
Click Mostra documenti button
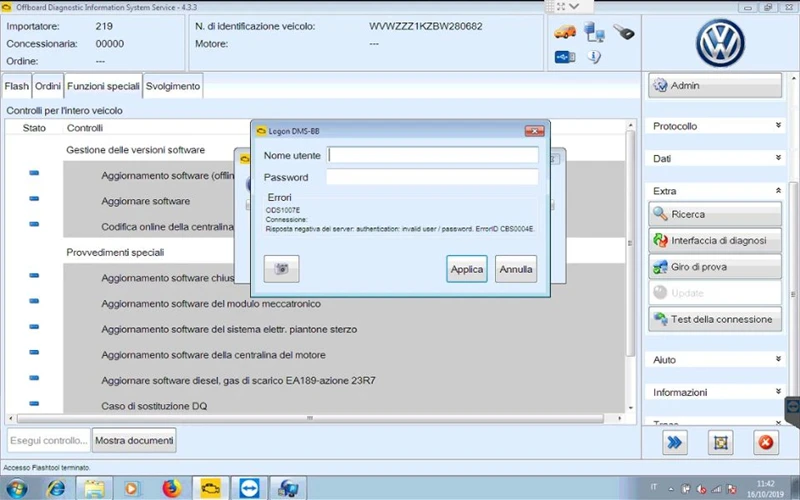[x=134, y=440]
